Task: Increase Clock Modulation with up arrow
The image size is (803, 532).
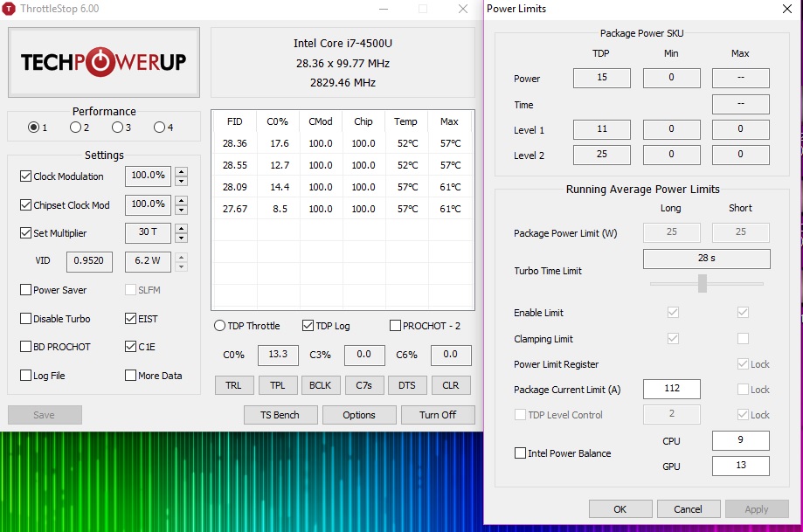Action: pos(181,171)
